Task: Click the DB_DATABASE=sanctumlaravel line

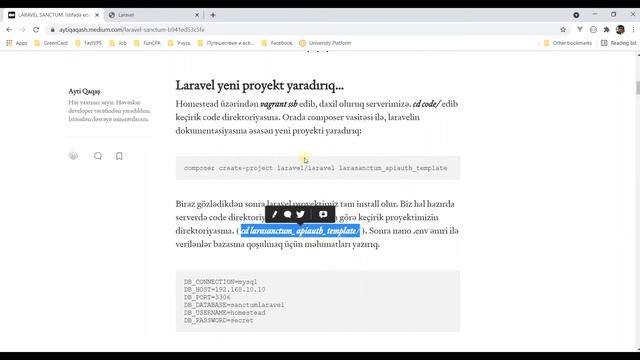Action: pyautogui.click(x=234, y=305)
